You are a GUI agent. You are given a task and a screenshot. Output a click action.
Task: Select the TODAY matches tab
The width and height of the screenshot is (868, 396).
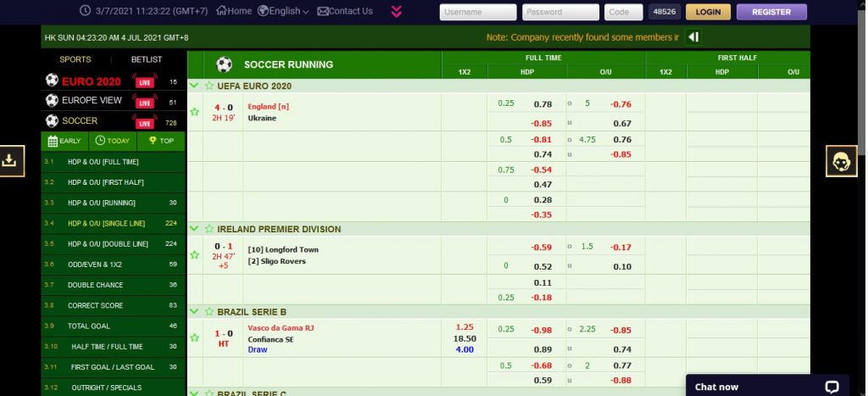click(x=113, y=141)
